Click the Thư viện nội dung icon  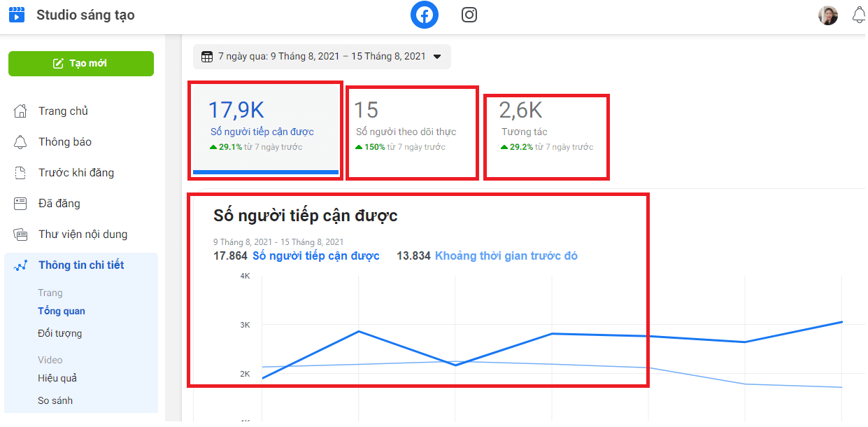coord(21,234)
